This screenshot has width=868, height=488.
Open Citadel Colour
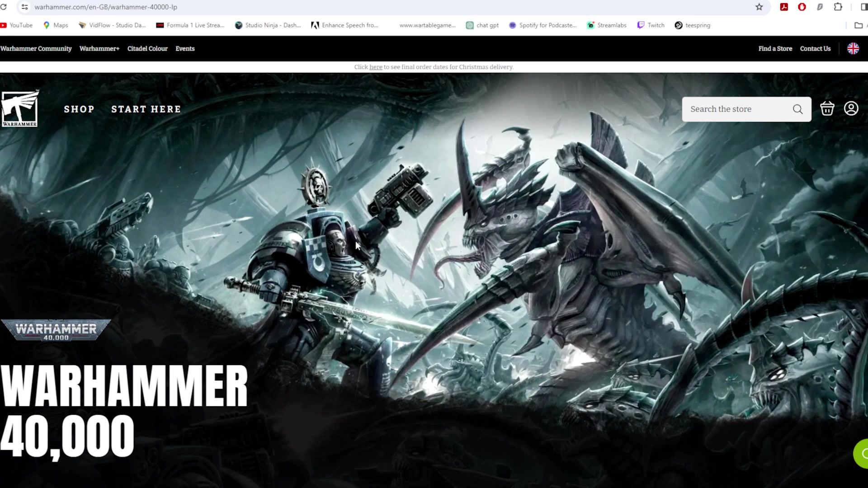point(147,48)
